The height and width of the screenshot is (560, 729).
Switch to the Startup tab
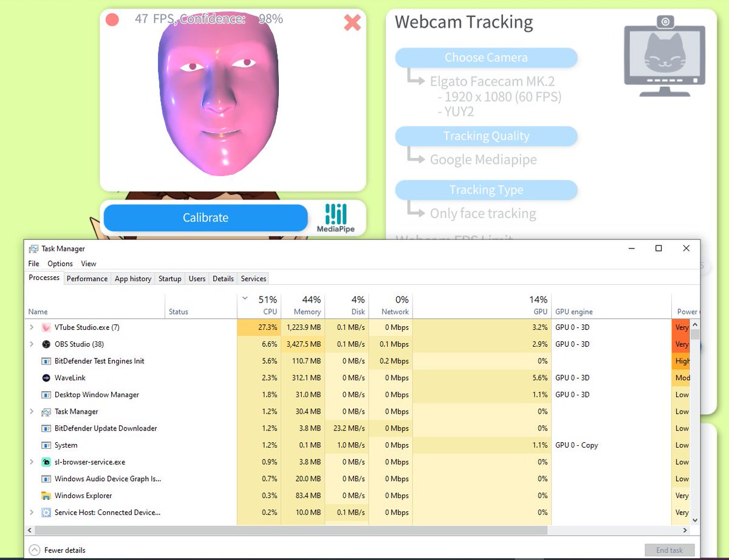pyautogui.click(x=170, y=279)
